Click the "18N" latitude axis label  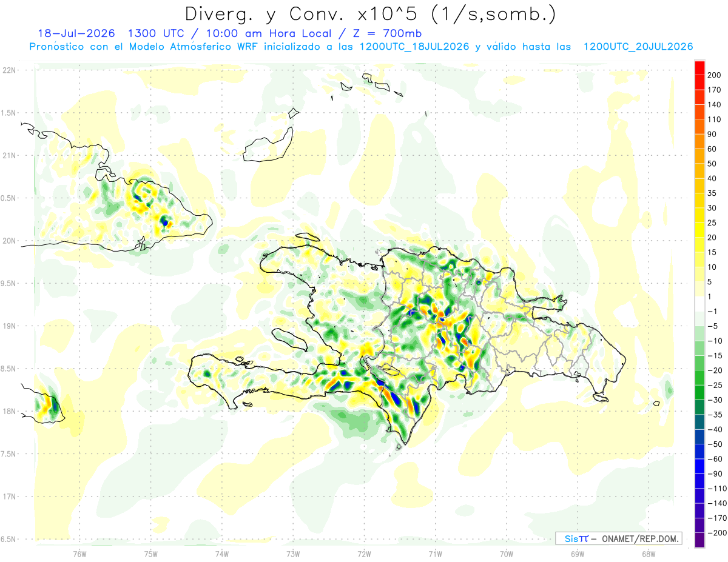[x=8, y=412]
